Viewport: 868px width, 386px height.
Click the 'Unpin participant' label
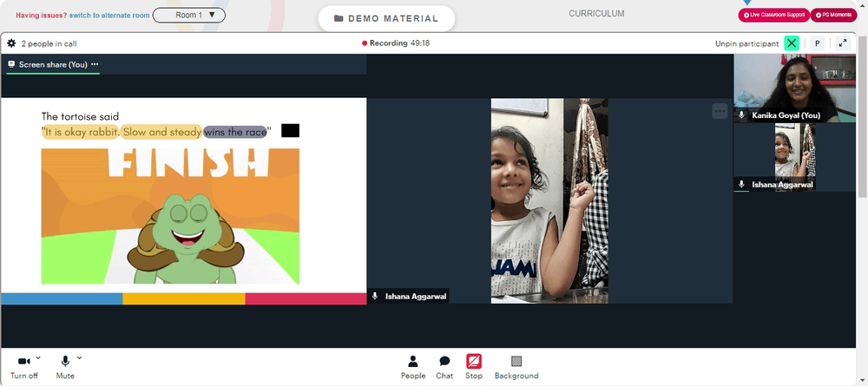[746, 43]
